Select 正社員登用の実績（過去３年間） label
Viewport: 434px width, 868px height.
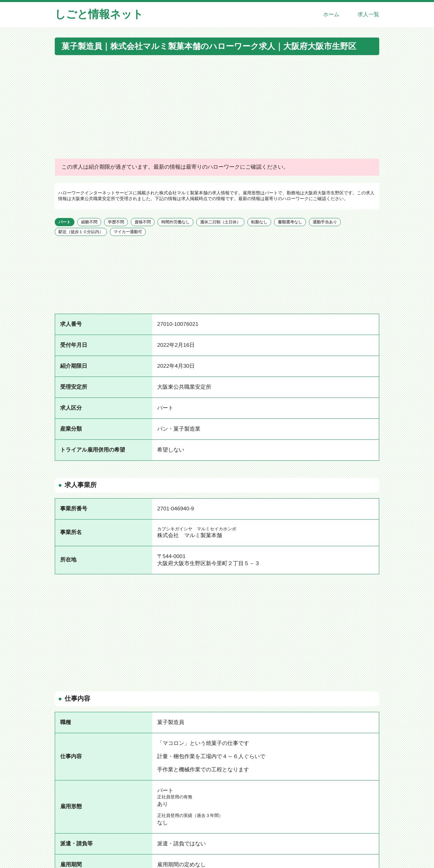[190, 816]
